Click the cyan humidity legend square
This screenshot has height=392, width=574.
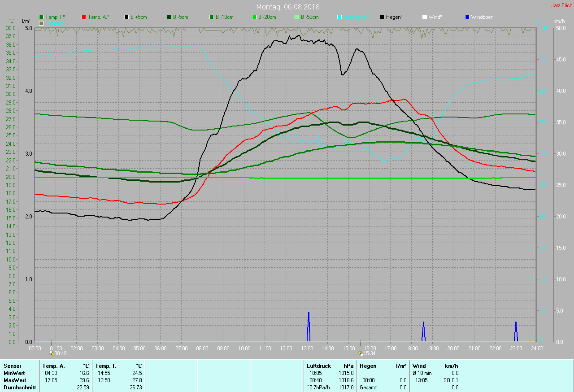339,17
